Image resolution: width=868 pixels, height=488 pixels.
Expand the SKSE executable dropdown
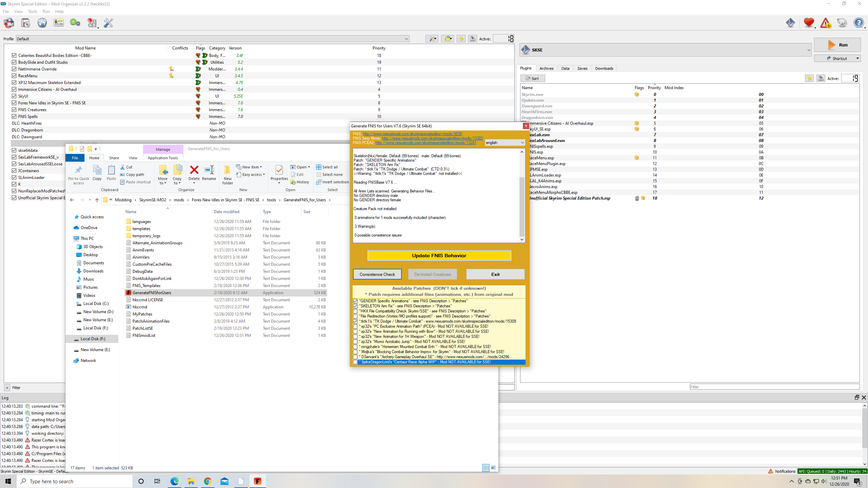click(x=808, y=50)
